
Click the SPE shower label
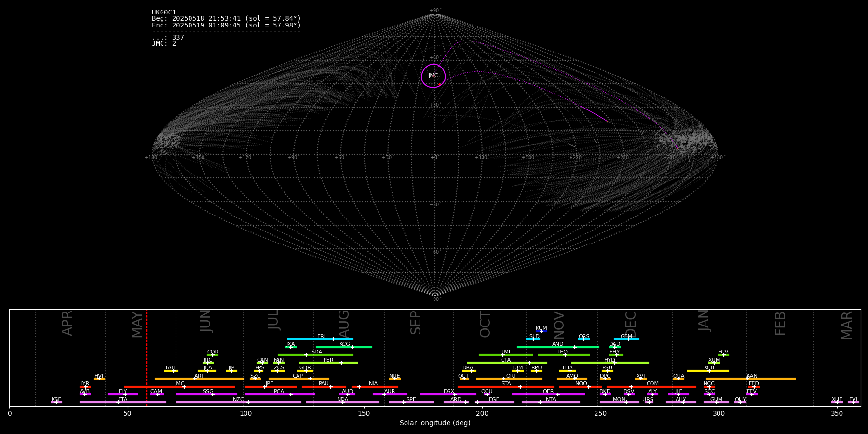point(411,400)
